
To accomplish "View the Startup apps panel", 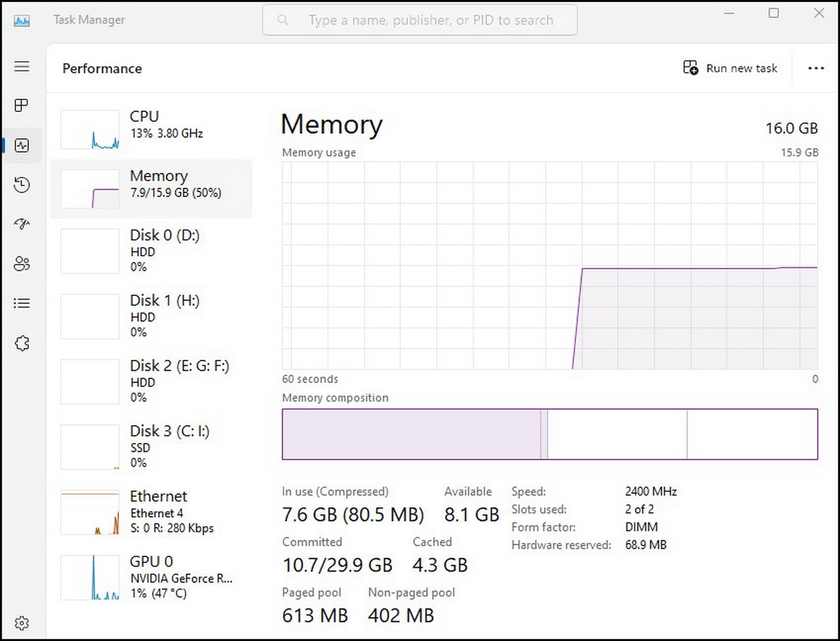I will (22, 224).
